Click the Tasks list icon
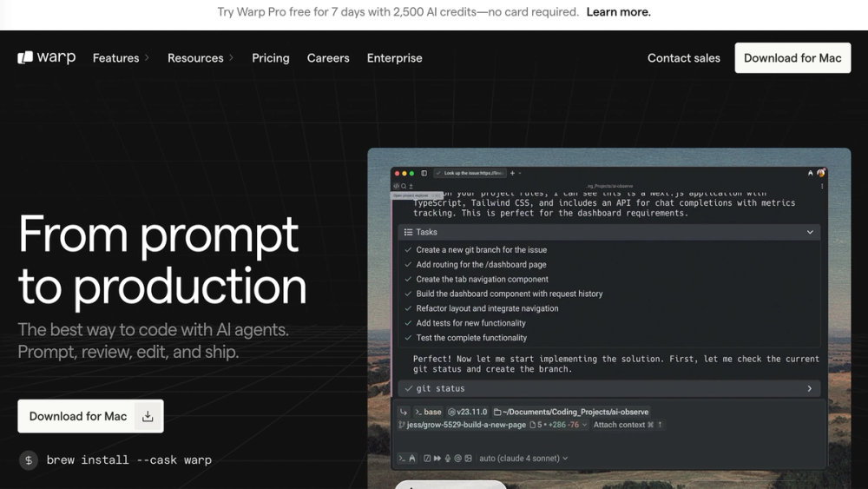This screenshot has width=868, height=489. click(409, 232)
